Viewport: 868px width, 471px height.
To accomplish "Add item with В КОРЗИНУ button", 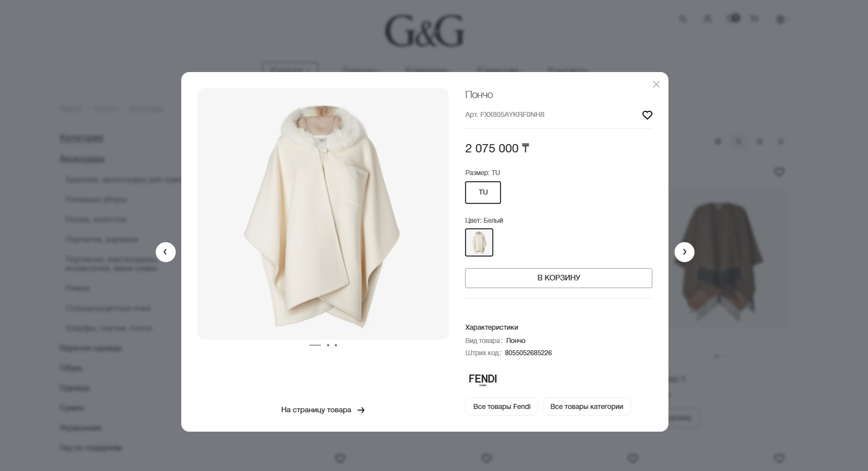I will tap(559, 278).
